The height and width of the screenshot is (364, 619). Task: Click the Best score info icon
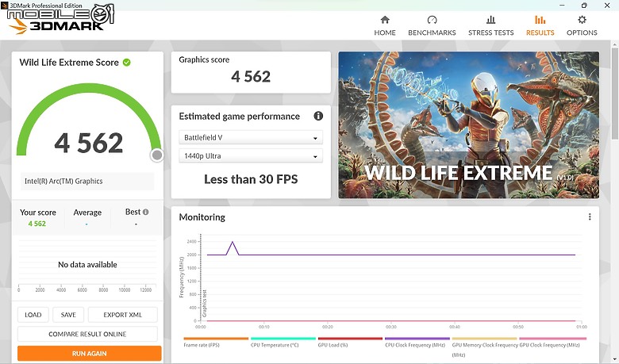point(146,213)
